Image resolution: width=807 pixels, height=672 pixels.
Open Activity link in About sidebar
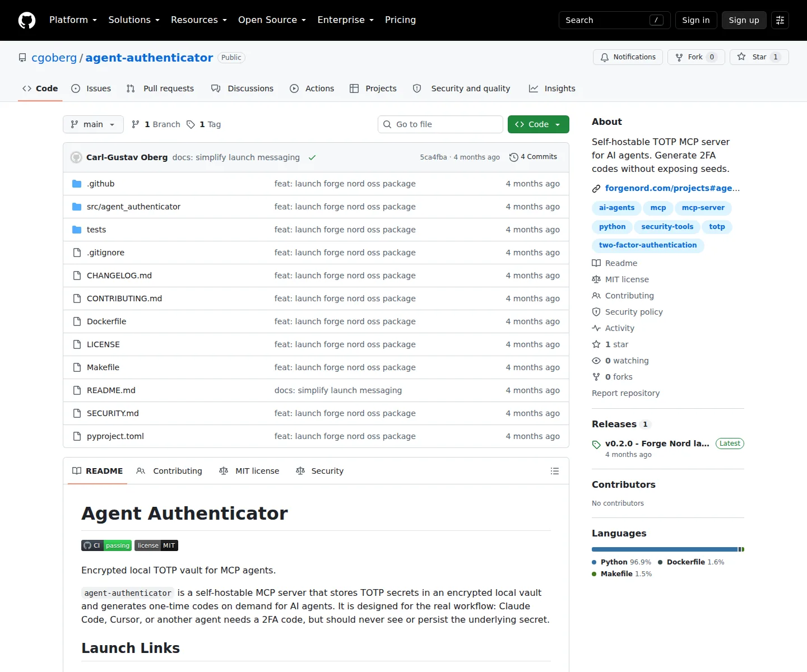point(613,328)
